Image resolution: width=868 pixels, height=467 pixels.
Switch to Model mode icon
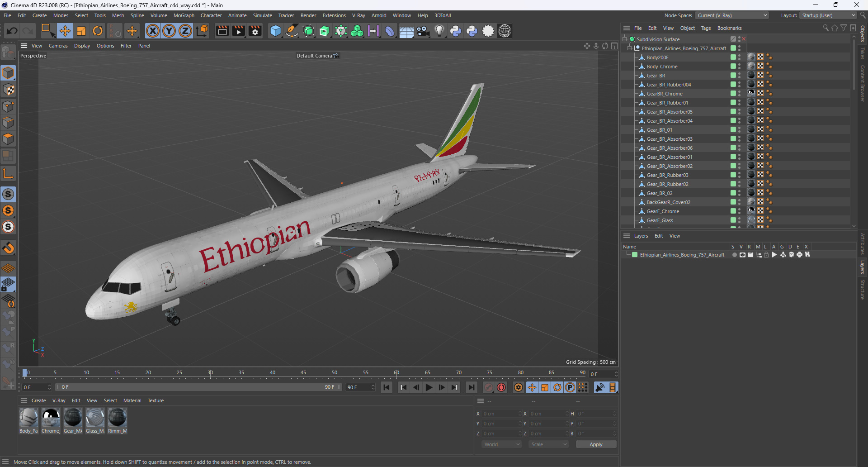coord(8,73)
